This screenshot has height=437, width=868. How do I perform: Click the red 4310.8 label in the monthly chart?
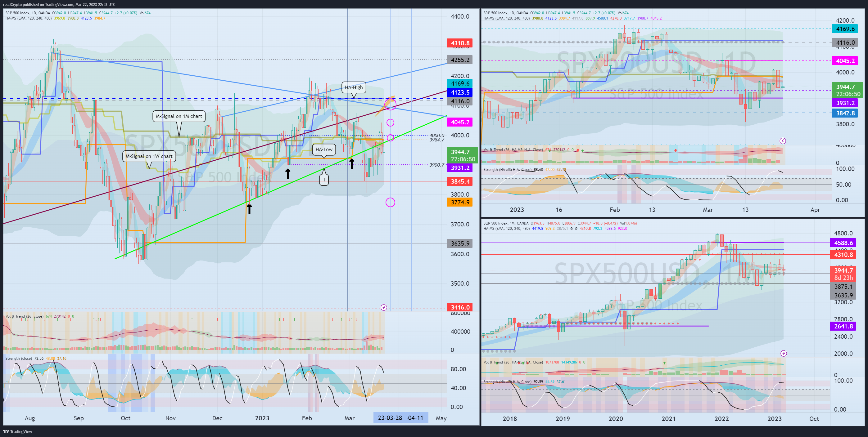point(843,255)
